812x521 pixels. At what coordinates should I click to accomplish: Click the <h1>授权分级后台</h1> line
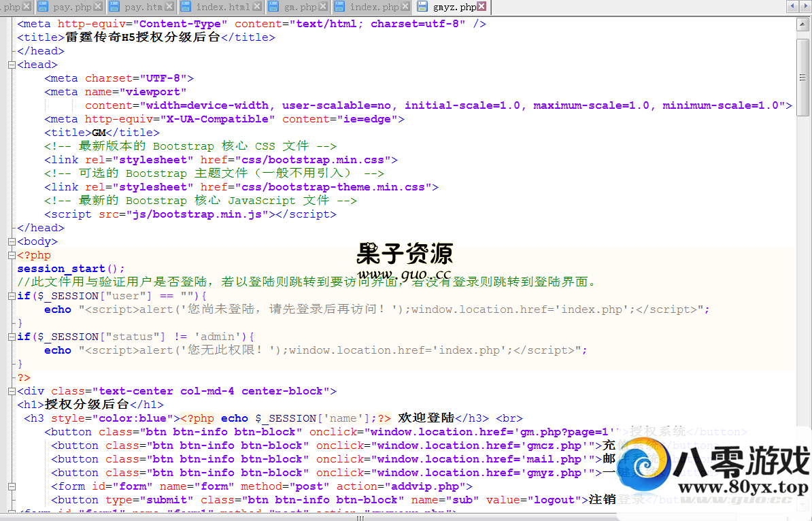[x=90, y=405]
